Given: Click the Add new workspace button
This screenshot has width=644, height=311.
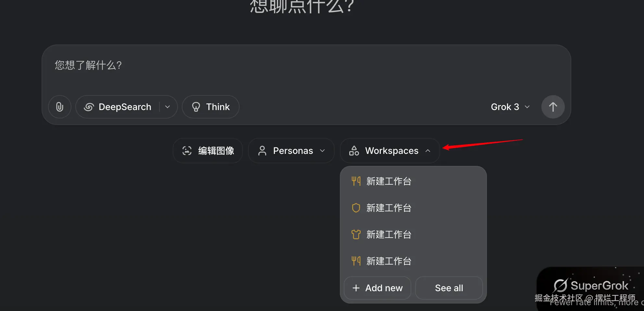Looking at the screenshot, I should coord(378,288).
